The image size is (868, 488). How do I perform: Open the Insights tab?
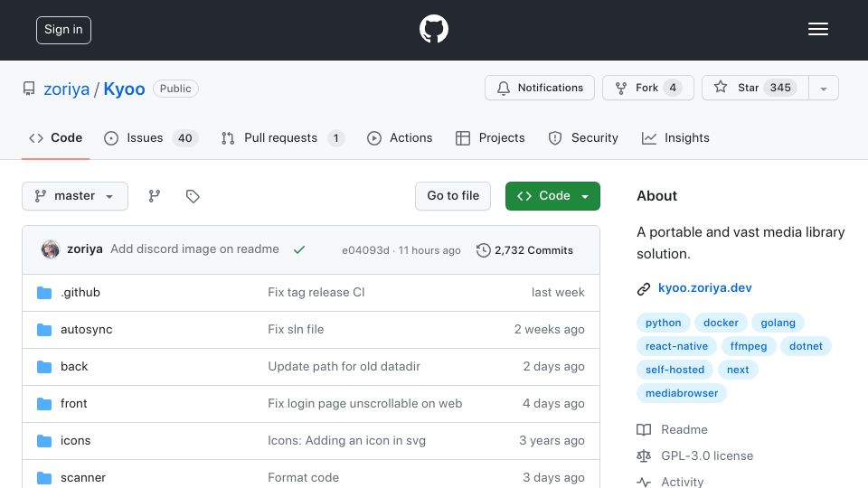click(675, 137)
